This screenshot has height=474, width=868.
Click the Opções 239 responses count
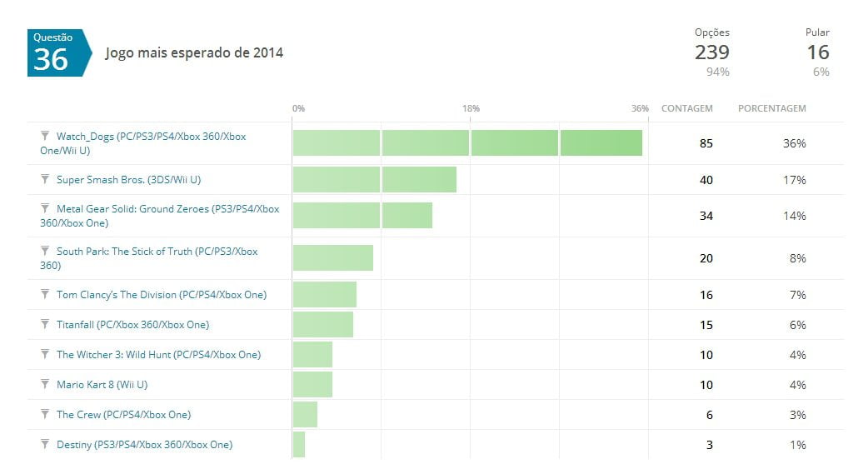(x=712, y=52)
